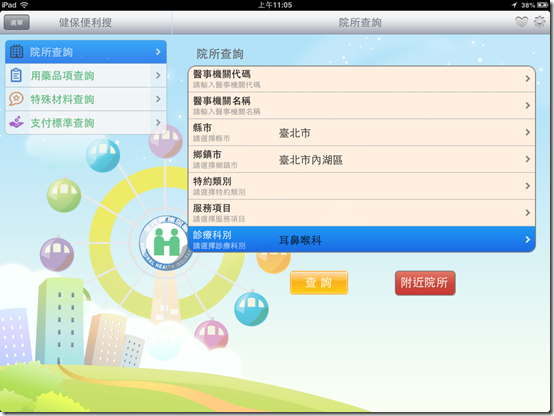Open the 服務項目 selection row
554x416 pixels.
pyautogui.click(x=362, y=213)
